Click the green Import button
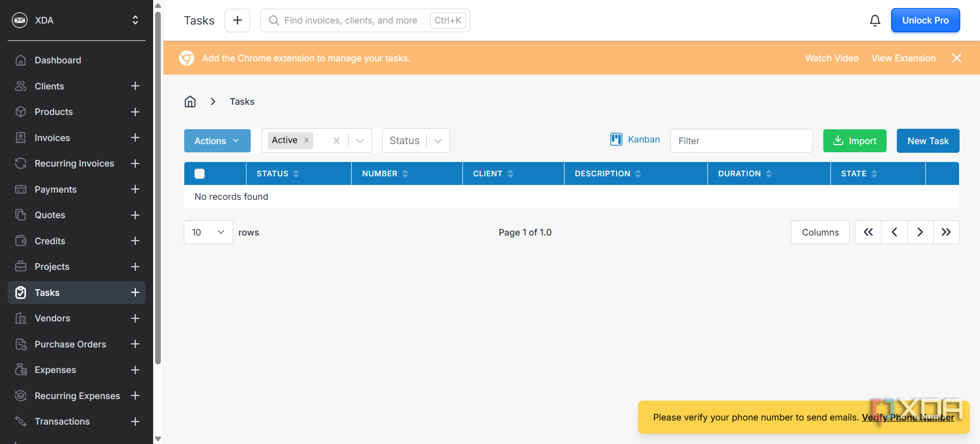The width and height of the screenshot is (980, 444). 855,141
